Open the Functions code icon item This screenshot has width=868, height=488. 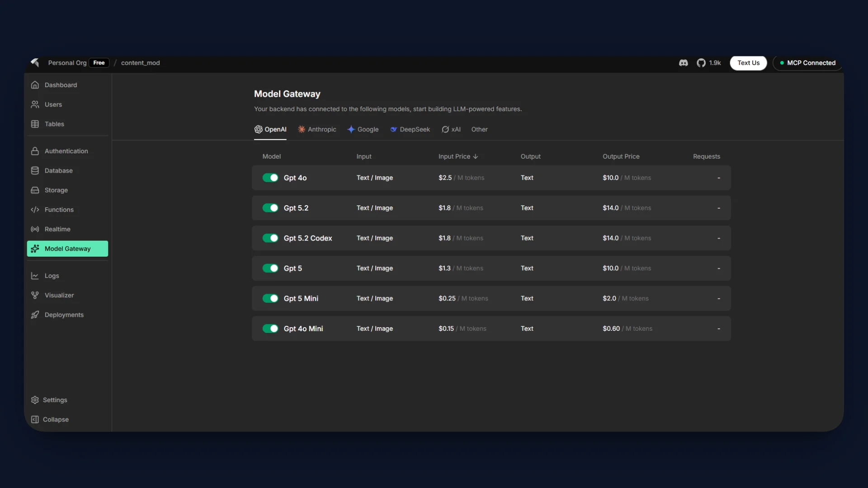tap(35, 210)
